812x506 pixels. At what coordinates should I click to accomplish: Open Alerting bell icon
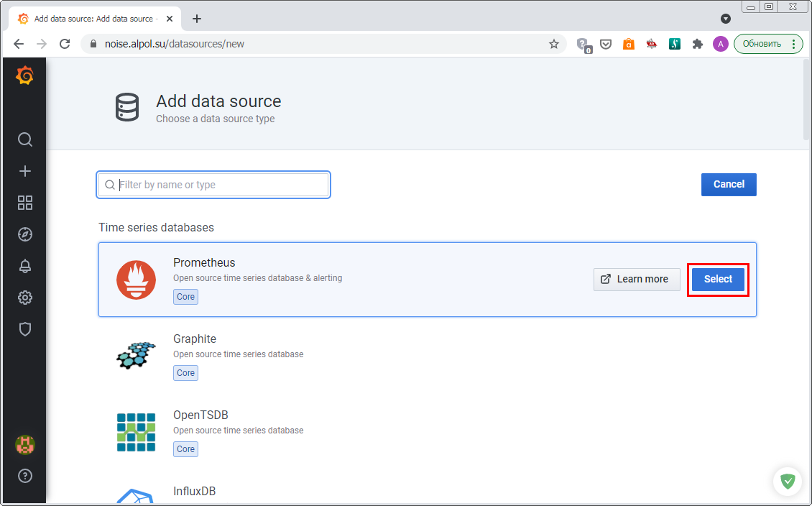click(x=25, y=266)
